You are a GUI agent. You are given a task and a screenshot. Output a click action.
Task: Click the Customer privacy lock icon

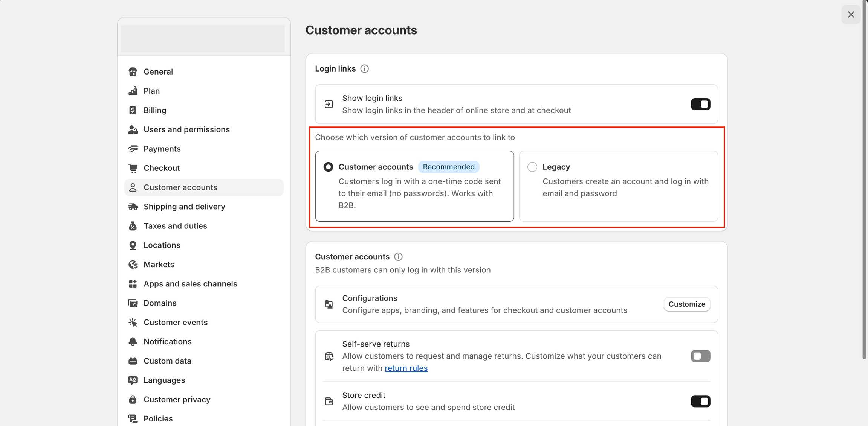click(133, 399)
